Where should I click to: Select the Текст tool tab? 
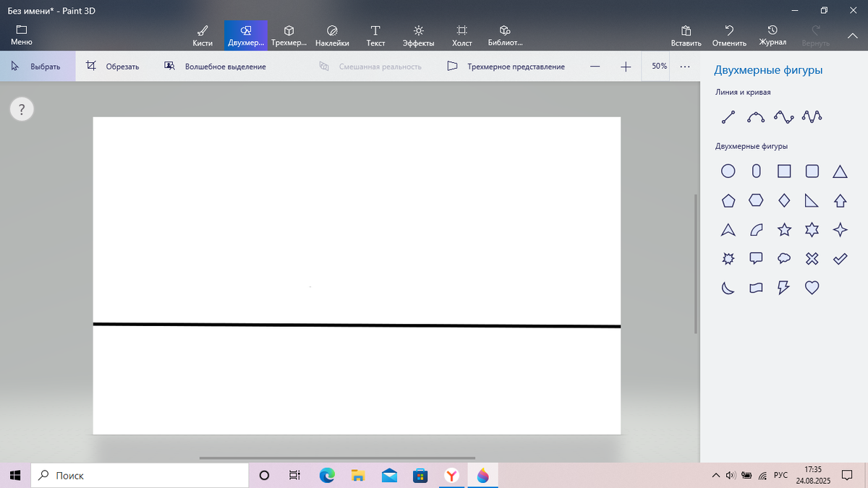pyautogui.click(x=375, y=35)
